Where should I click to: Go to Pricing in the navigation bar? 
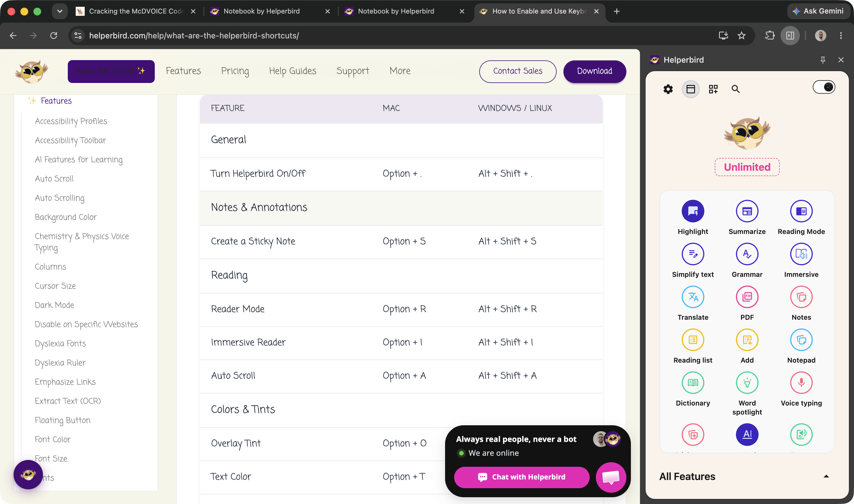coord(235,71)
